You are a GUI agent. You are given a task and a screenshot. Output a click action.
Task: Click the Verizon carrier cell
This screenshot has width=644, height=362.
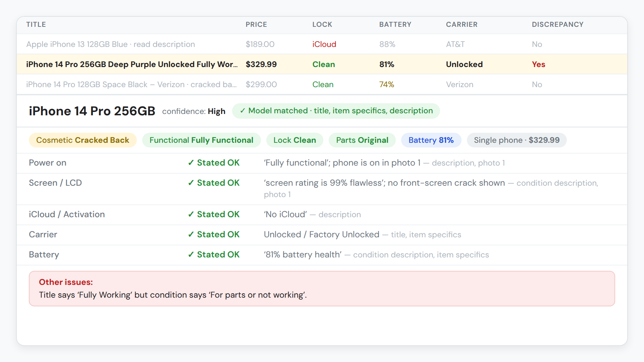point(460,84)
